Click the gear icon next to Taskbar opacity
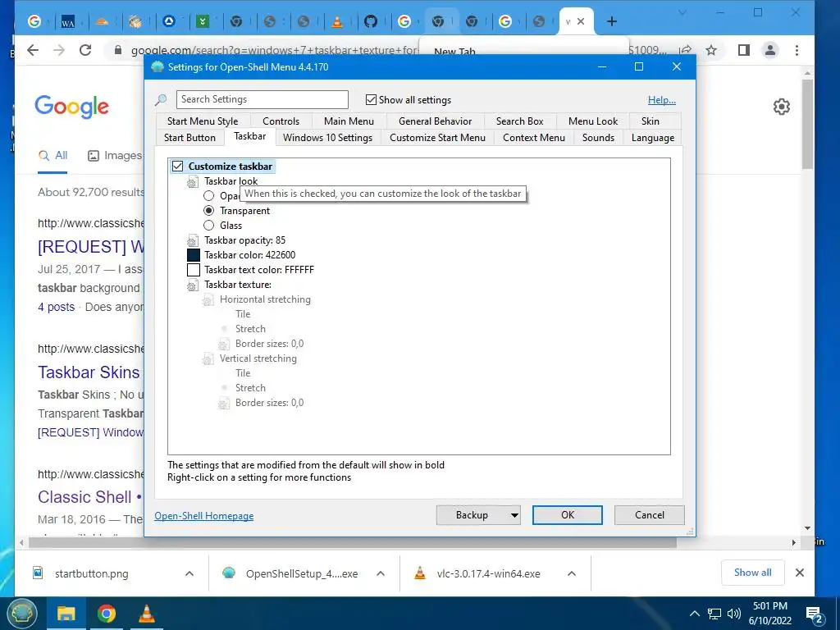This screenshot has width=840, height=630. 193,240
